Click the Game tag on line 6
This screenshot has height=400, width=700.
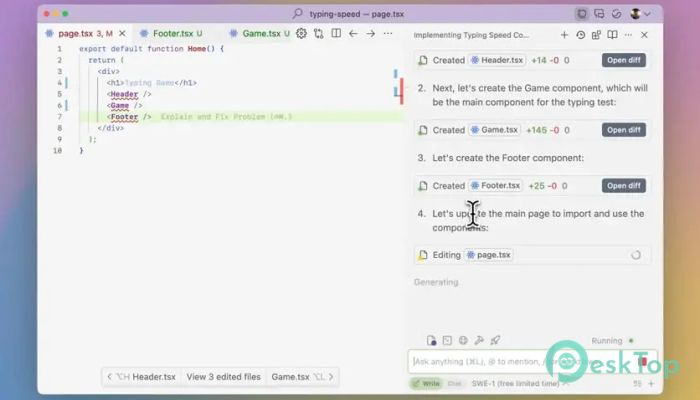(x=120, y=106)
